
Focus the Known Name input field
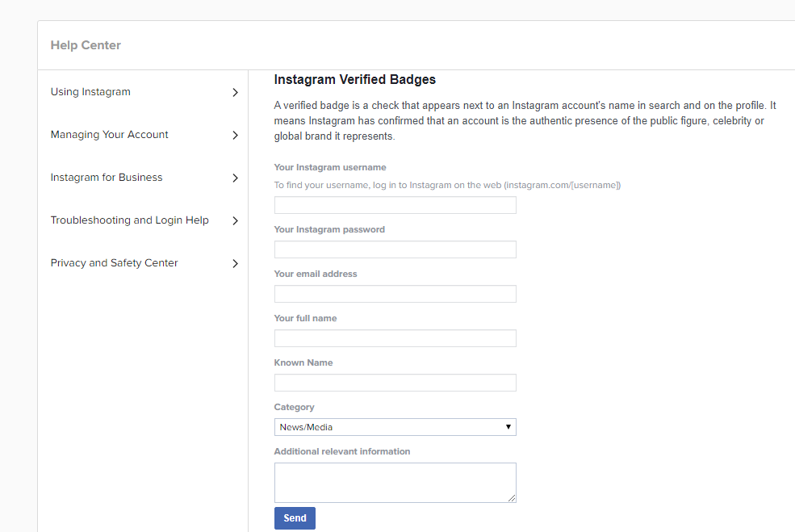395,383
